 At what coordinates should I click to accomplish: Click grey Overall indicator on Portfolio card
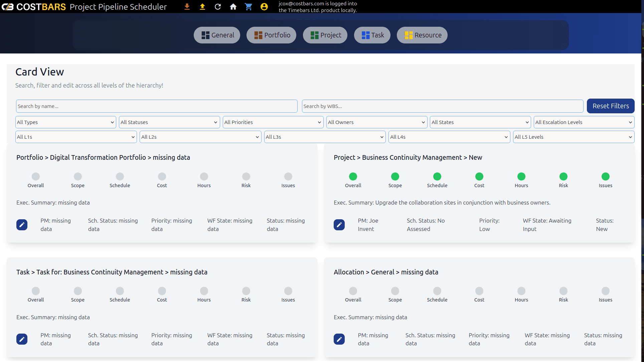pos(36,176)
